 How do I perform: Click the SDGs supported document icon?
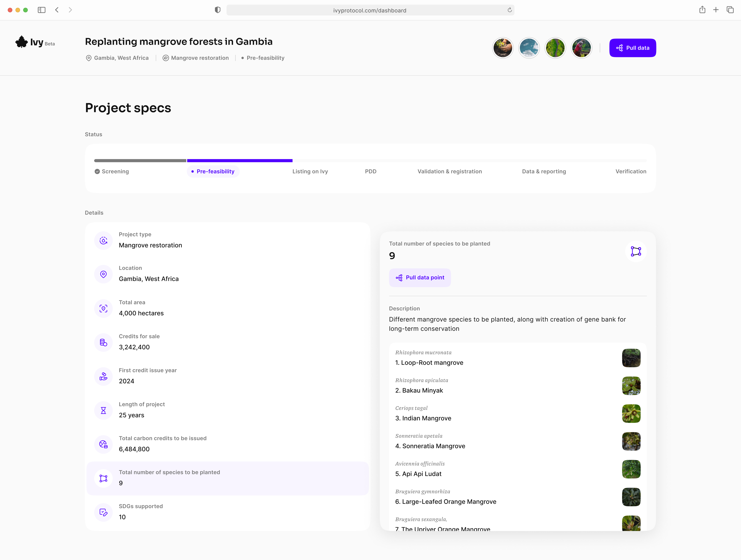pyautogui.click(x=103, y=512)
